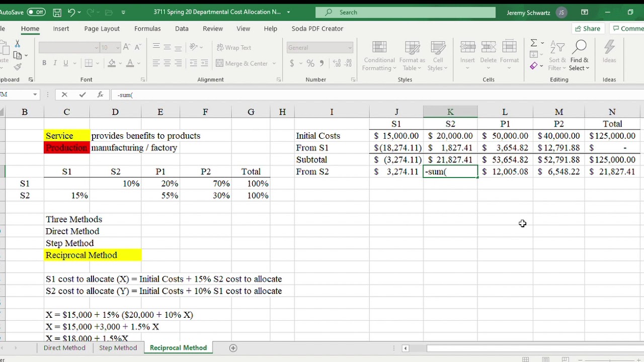Click Jeremy Schwartz account button
This screenshot has width=644, height=362.
(x=536, y=13)
